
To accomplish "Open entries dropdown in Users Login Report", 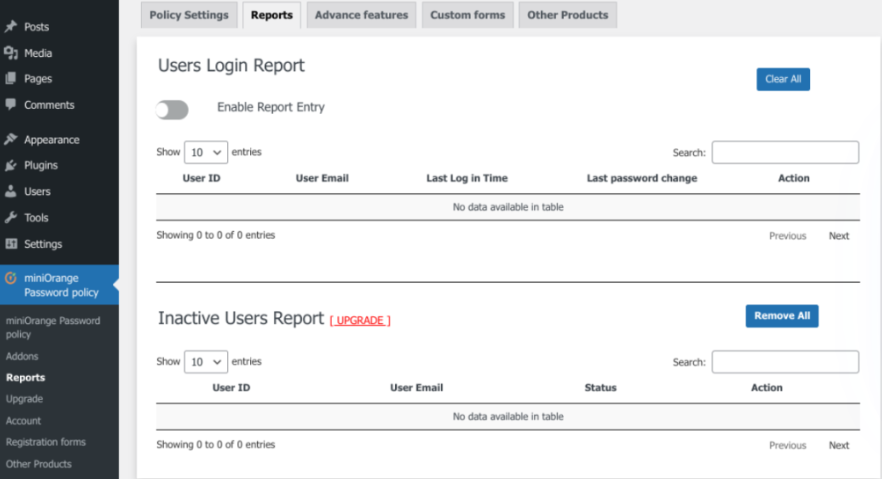I will point(206,153).
